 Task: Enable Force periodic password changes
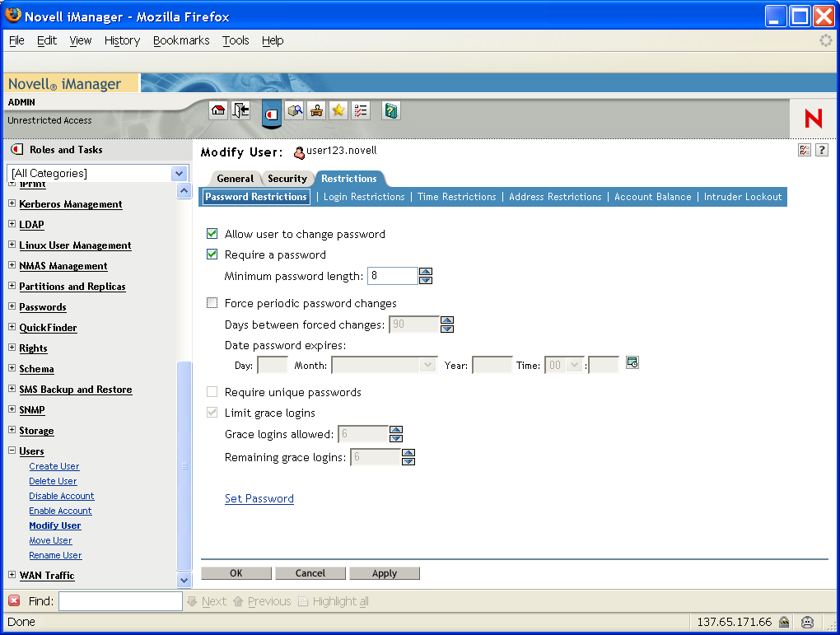click(212, 302)
